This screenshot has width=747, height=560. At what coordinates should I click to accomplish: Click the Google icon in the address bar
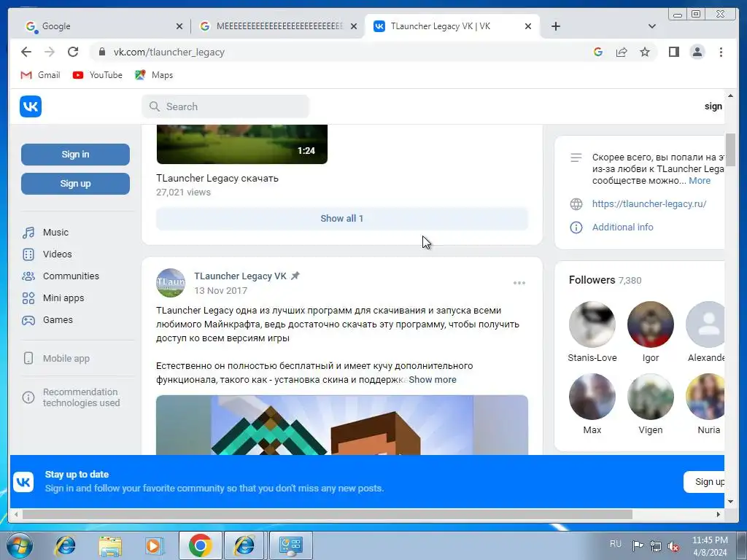coord(598,52)
